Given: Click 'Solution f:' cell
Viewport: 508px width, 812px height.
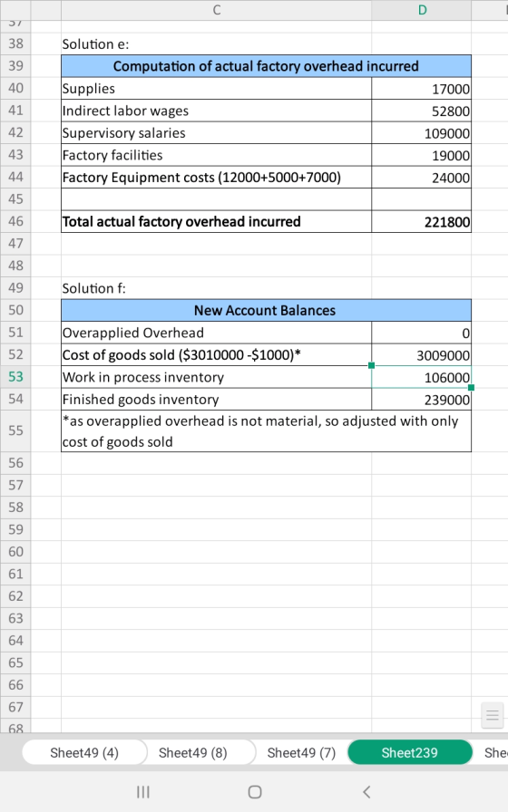Looking at the screenshot, I should click(x=216, y=288).
